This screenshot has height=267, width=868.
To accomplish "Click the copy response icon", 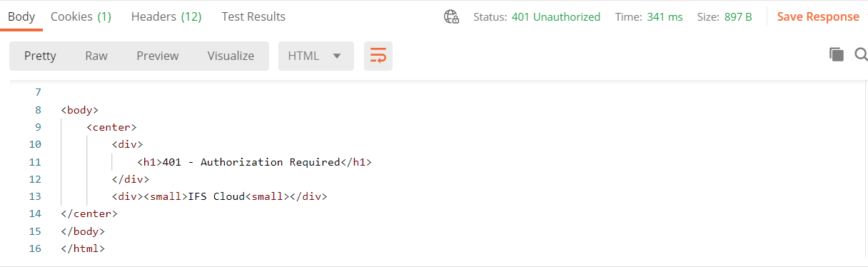I will click(x=837, y=54).
